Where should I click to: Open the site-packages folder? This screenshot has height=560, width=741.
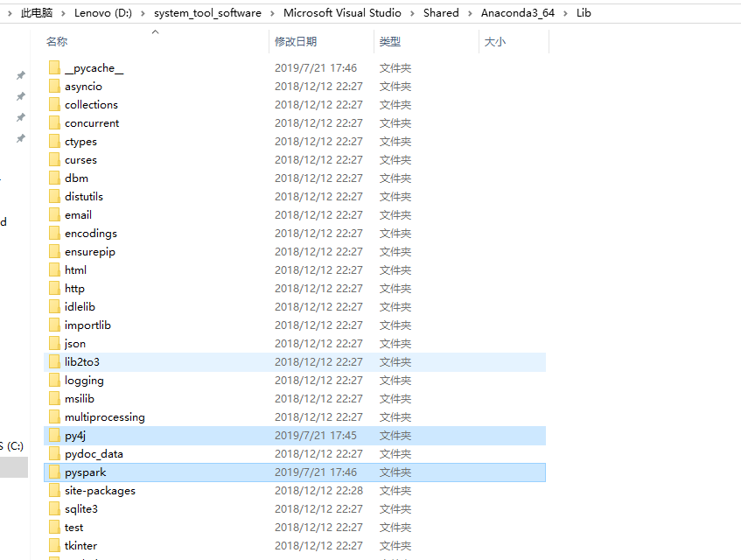(100, 490)
